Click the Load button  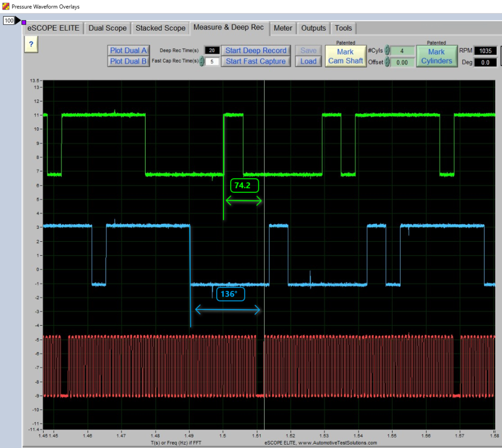click(308, 61)
